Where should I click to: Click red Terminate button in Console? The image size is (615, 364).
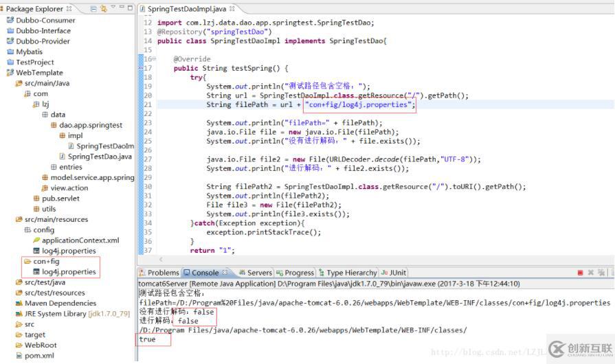[x=580, y=273]
